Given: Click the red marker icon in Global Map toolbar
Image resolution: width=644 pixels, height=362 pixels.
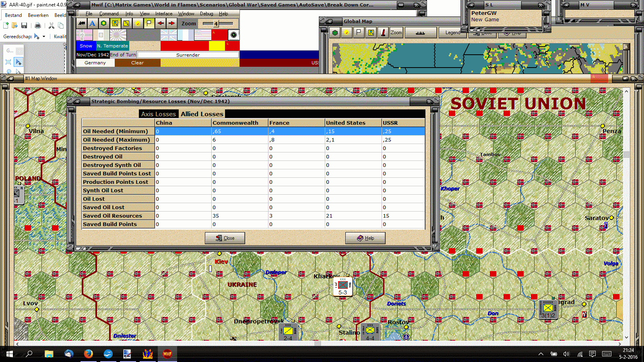Looking at the screenshot, I should 383,33.
